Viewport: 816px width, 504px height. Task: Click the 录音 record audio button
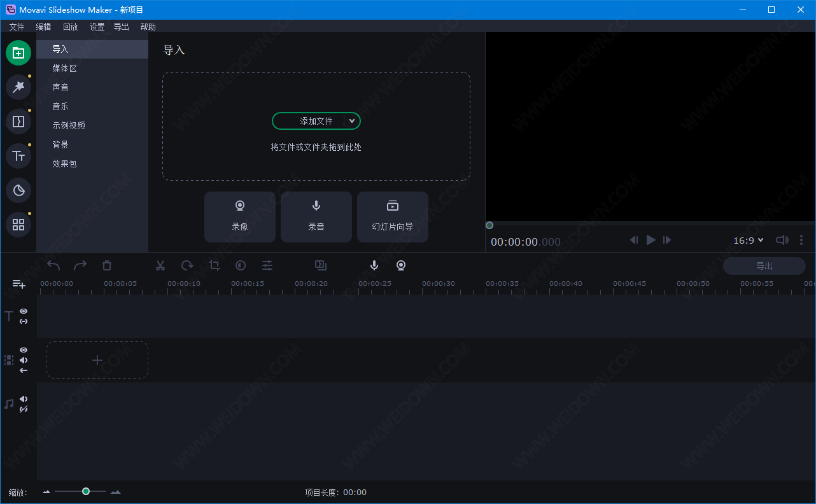(316, 216)
